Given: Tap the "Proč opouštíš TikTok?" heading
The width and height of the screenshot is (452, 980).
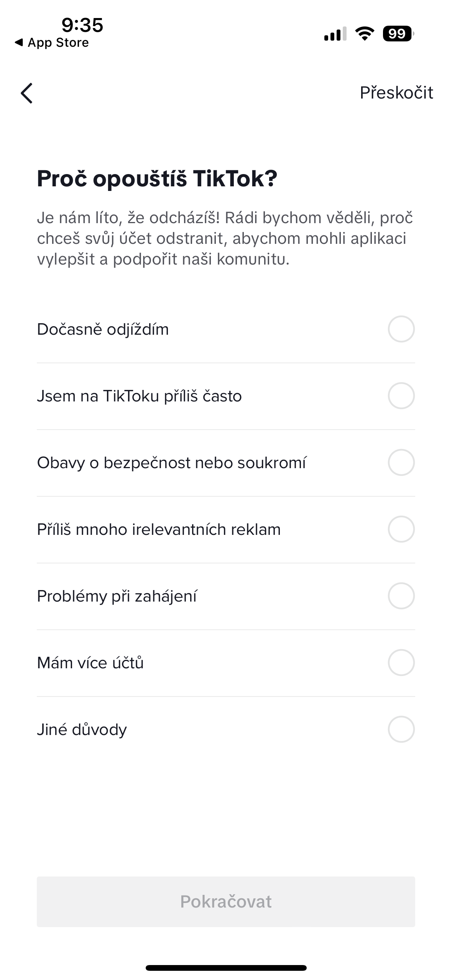Looking at the screenshot, I should (x=157, y=179).
